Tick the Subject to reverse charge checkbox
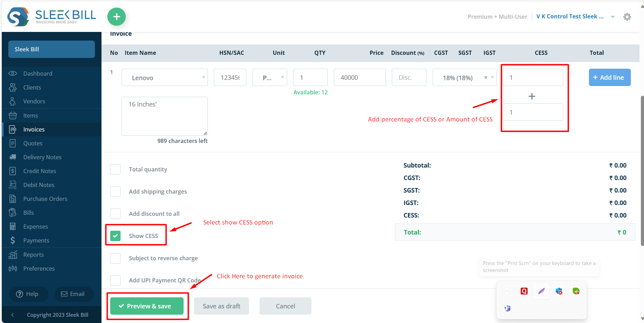The image size is (644, 323). pos(115,258)
